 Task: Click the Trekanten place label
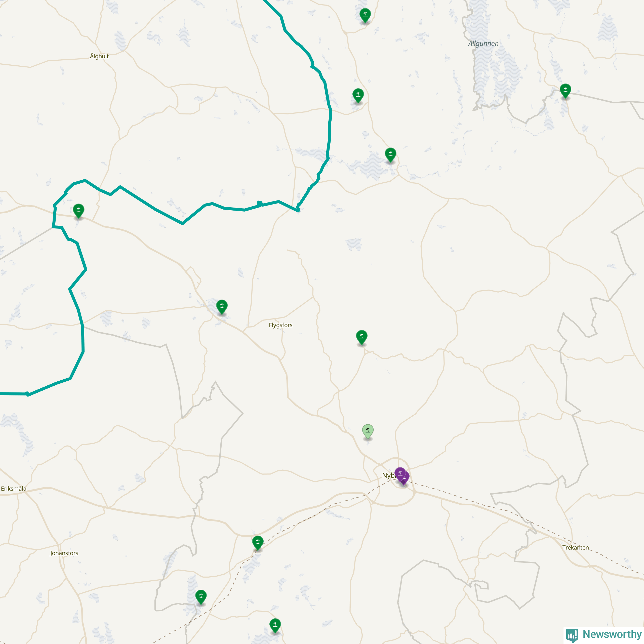[x=575, y=547]
